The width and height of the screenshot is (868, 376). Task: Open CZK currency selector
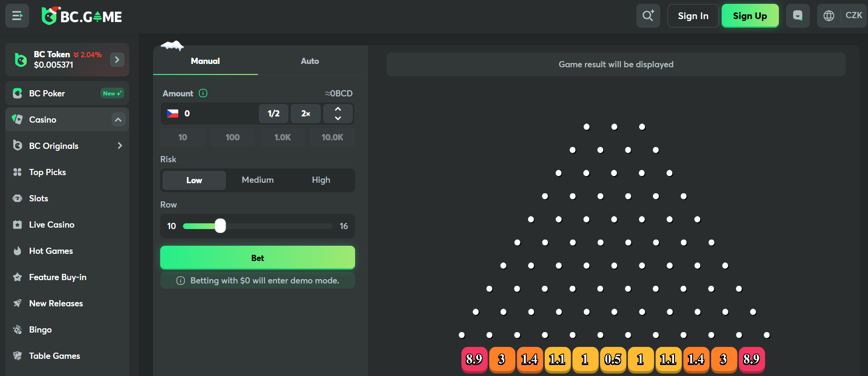pyautogui.click(x=854, y=15)
